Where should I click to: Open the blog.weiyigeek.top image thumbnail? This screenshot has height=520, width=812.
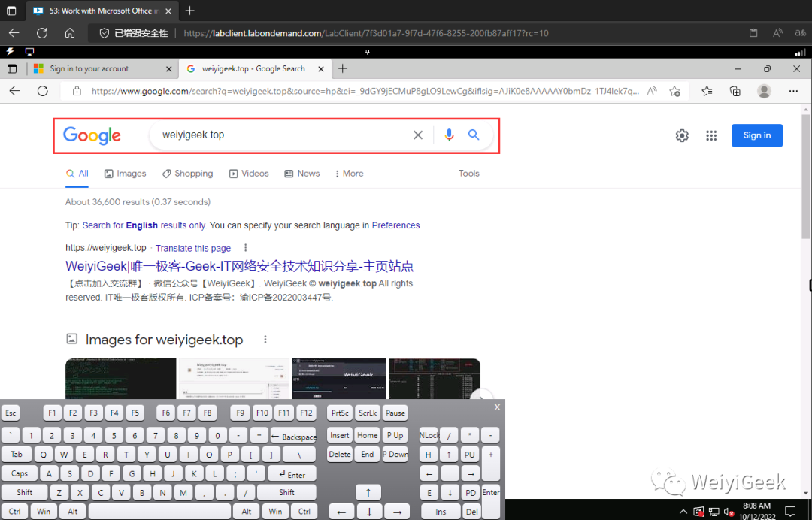pyautogui.click(x=234, y=379)
